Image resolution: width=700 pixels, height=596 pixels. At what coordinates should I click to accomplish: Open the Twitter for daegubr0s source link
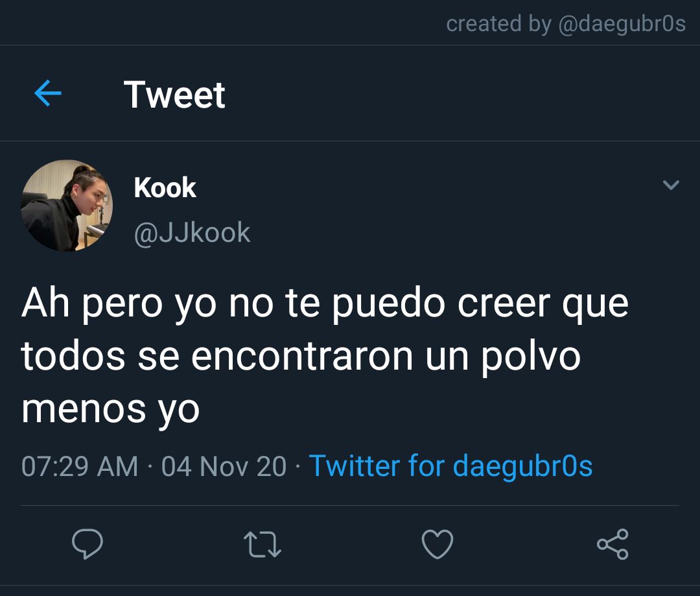(451, 466)
